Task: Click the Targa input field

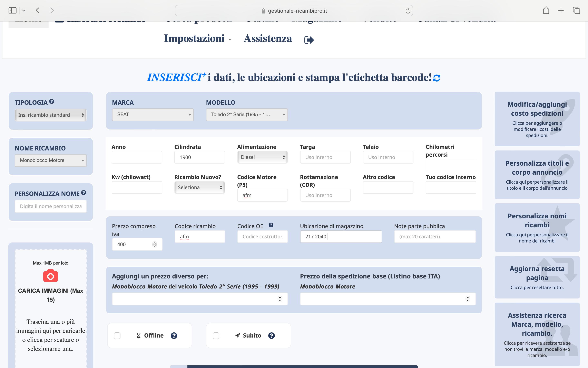Action: 325,157
